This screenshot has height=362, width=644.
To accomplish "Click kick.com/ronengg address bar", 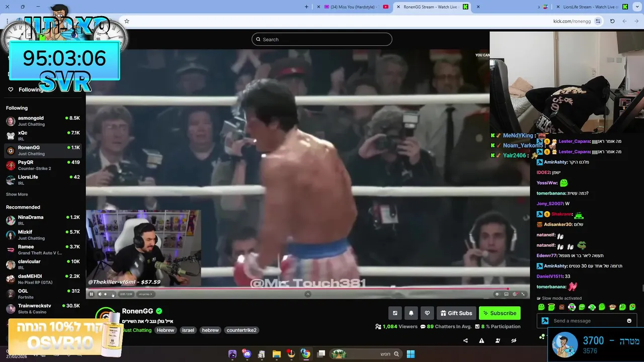I will pyautogui.click(x=572, y=21).
